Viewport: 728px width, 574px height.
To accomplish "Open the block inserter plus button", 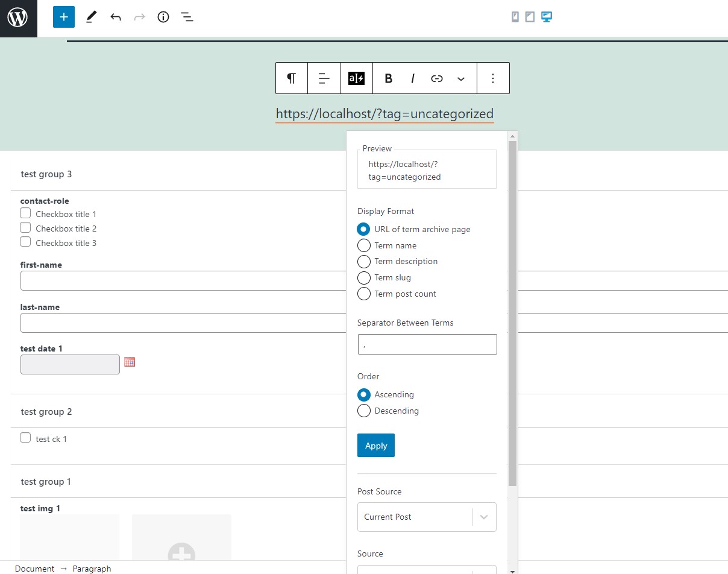I will coord(64,17).
